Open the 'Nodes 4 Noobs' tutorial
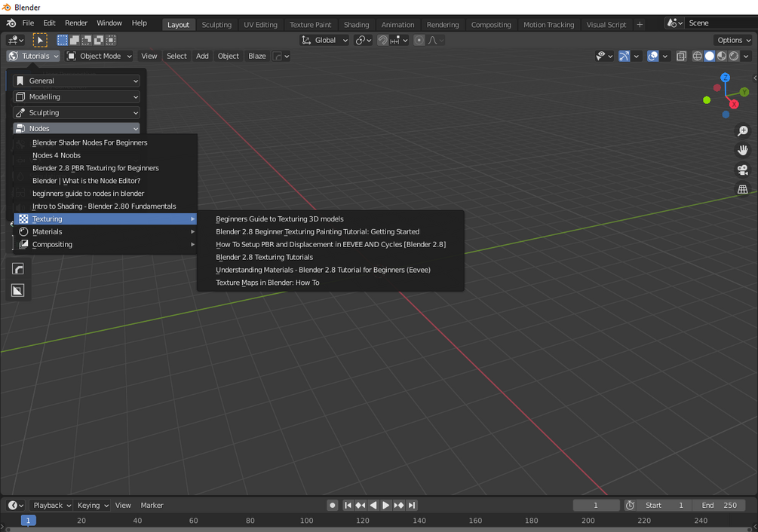This screenshot has width=758, height=532. 106,155
